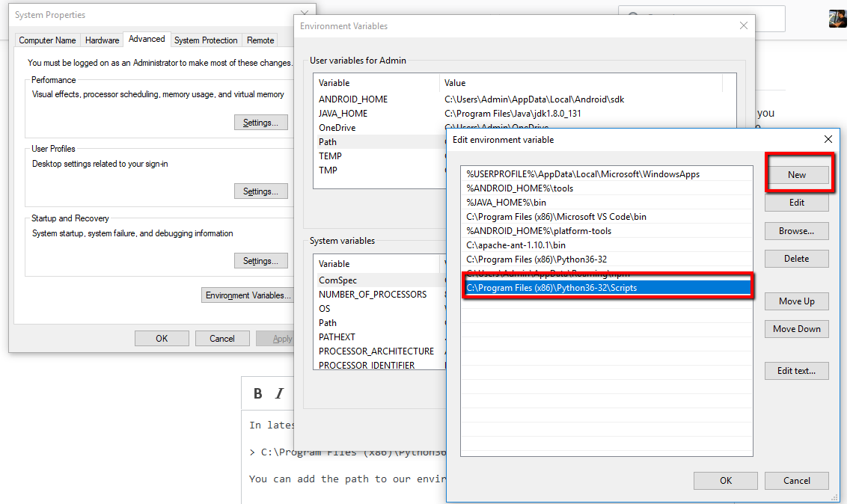Select the Python36-32\Scripts path entry

607,288
